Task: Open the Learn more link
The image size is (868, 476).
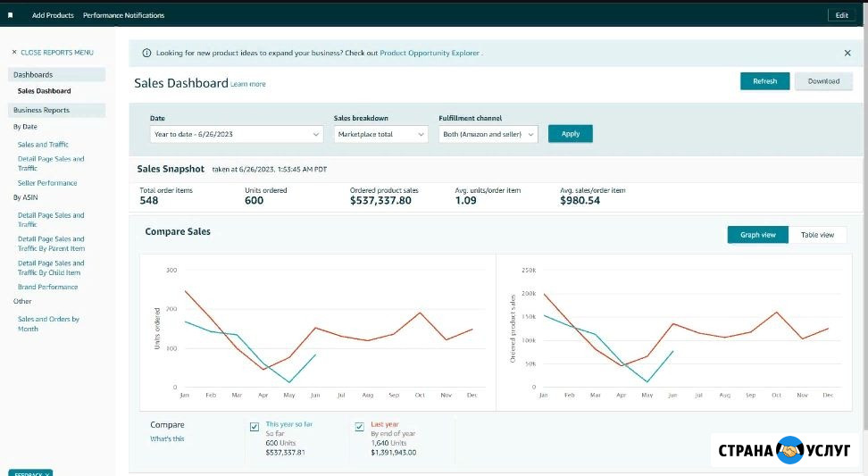Action: coord(248,84)
